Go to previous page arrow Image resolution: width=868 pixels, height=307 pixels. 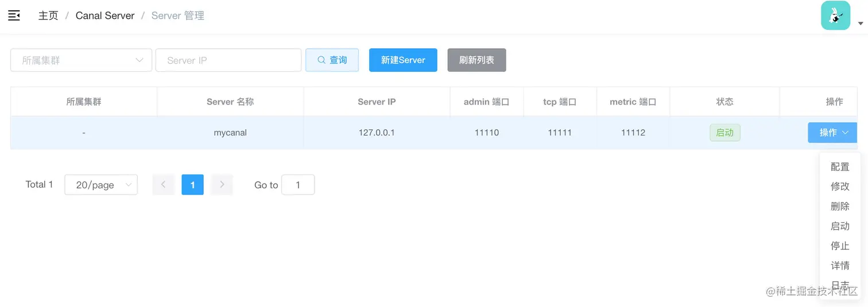click(x=163, y=185)
